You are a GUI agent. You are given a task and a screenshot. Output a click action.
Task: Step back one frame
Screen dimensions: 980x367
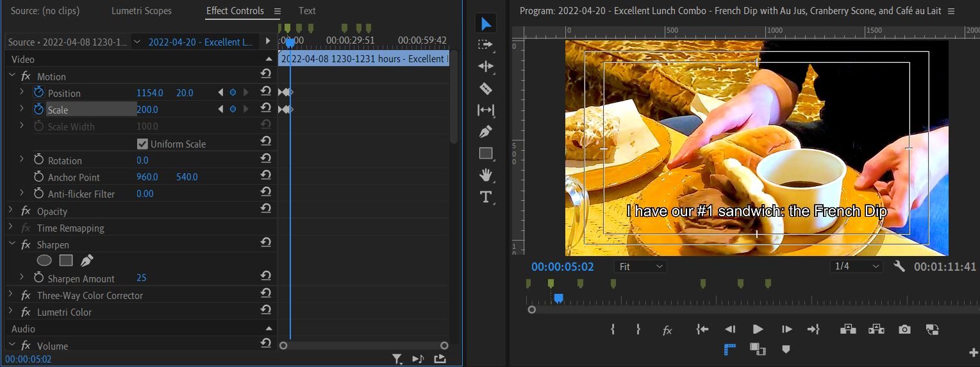pos(730,329)
